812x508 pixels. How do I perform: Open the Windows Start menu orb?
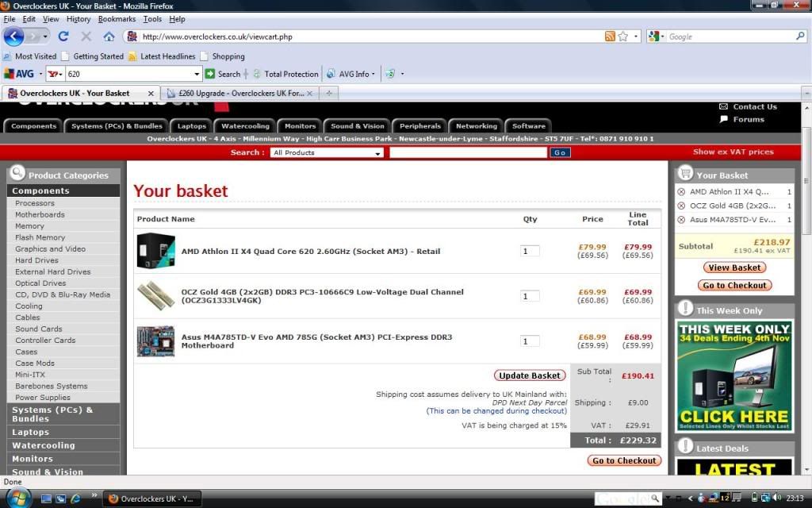pos(17,497)
